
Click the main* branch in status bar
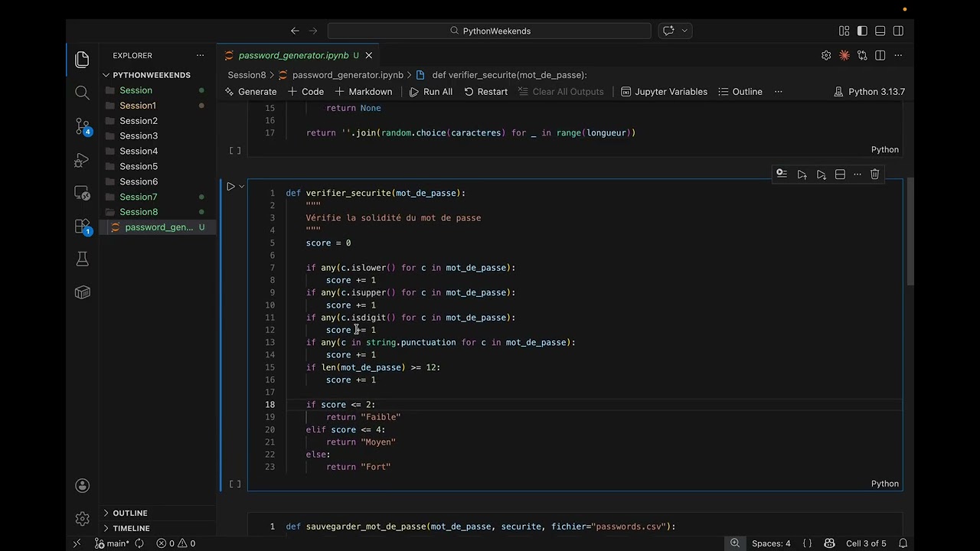click(x=112, y=543)
